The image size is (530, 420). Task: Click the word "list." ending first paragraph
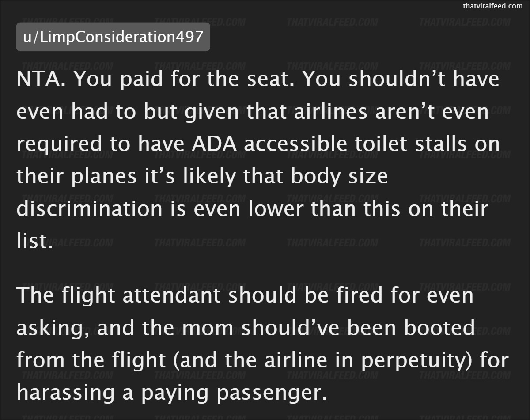point(32,241)
